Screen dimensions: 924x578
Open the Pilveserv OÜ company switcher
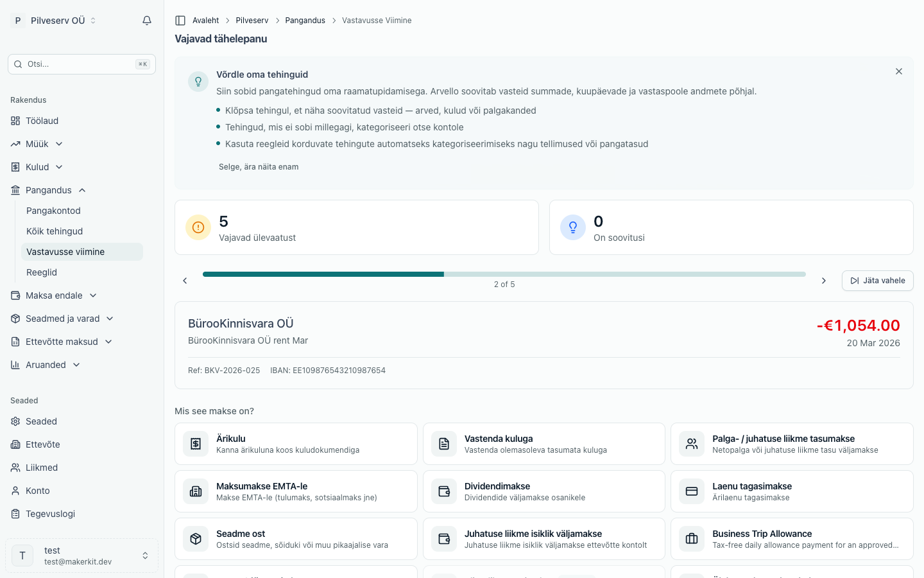coord(54,21)
